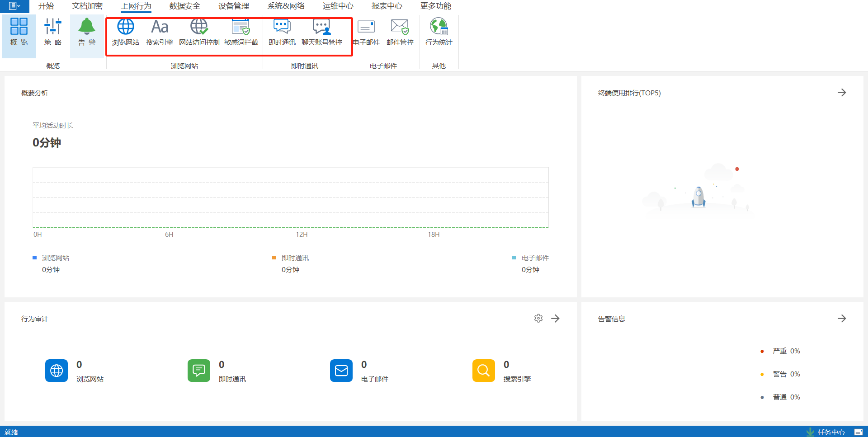The width and height of the screenshot is (868, 437).
Task: Expand 终端使用排行 details with the arrow
Action: (x=841, y=93)
